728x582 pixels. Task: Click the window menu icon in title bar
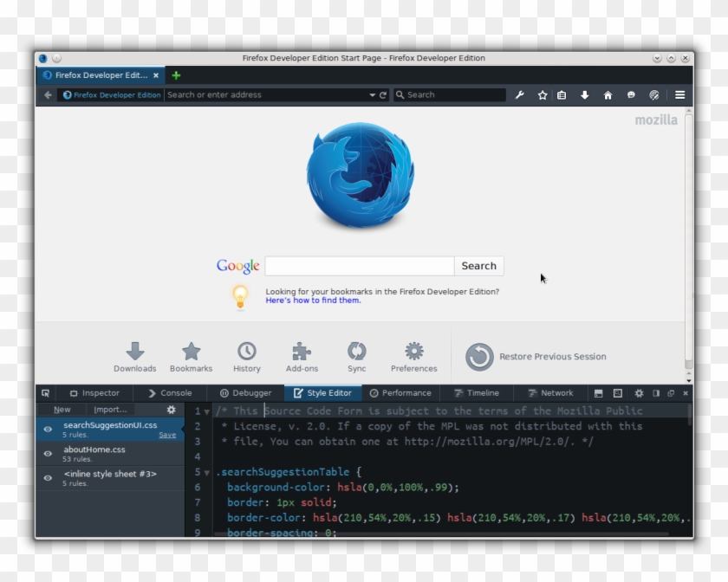click(43, 58)
